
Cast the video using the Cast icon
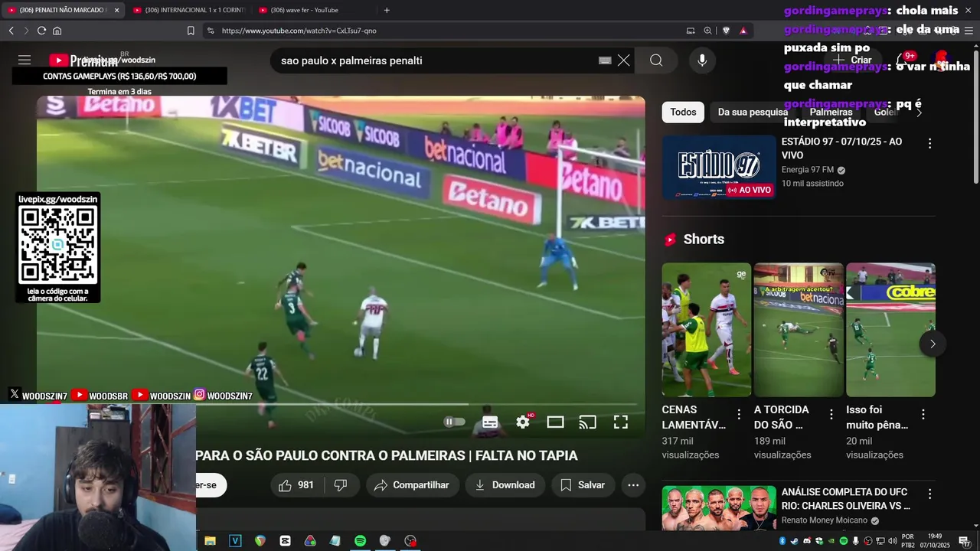587,422
